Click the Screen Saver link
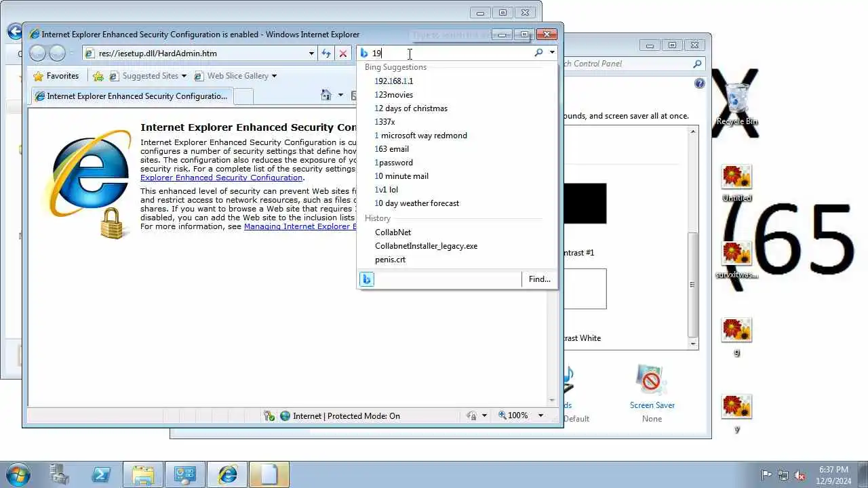The width and height of the screenshot is (868, 488). click(x=652, y=405)
